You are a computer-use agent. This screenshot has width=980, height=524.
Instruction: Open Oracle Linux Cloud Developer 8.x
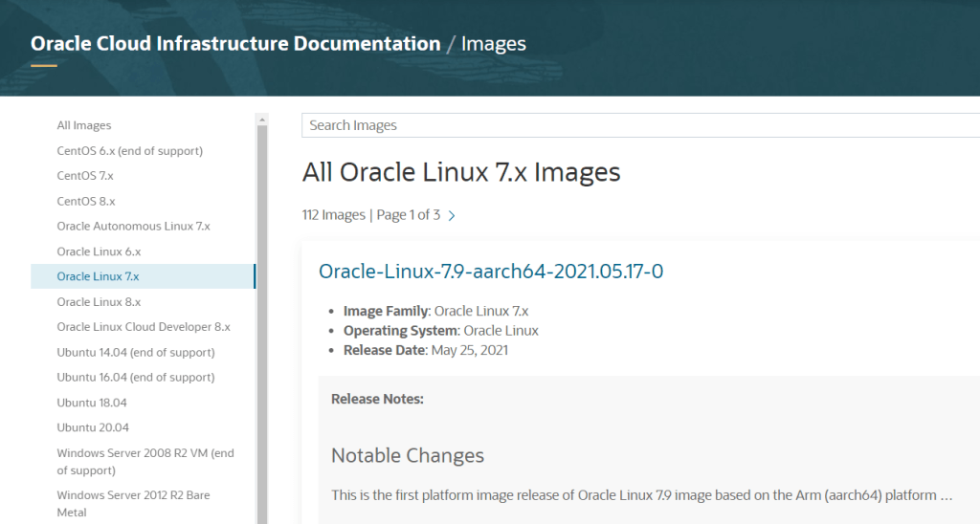pos(144,327)
